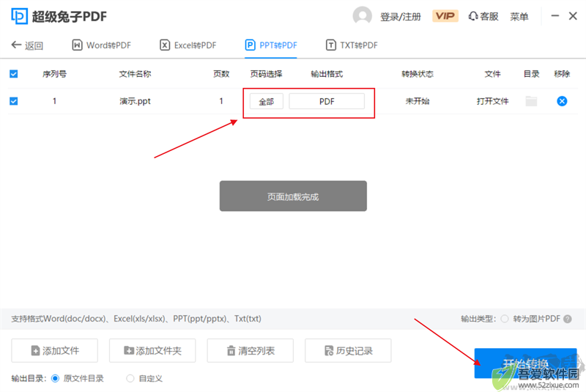The width and height of the screenshot is (586, 392).
Task: Click the 清空列表 button
Action: pos(251,350)
